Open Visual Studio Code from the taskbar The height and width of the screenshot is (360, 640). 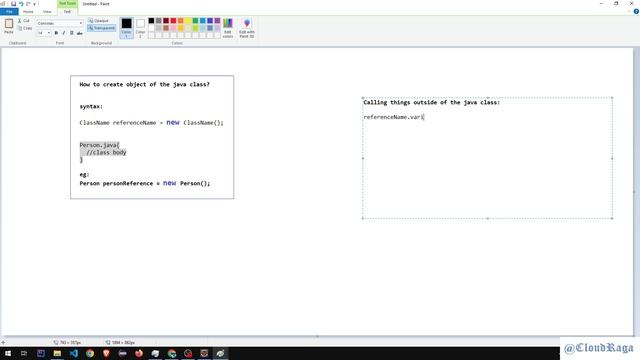73,353
